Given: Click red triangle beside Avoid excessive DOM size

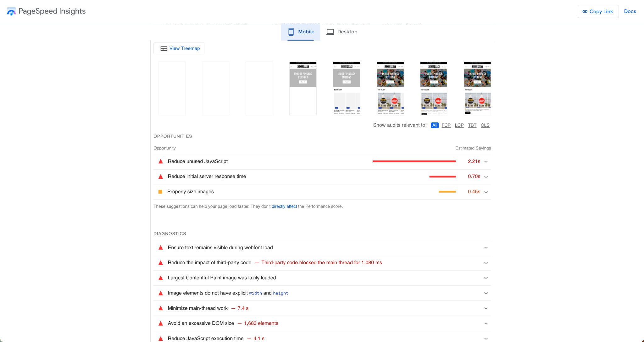Looking at the screenshot, I should coord(161,323).
